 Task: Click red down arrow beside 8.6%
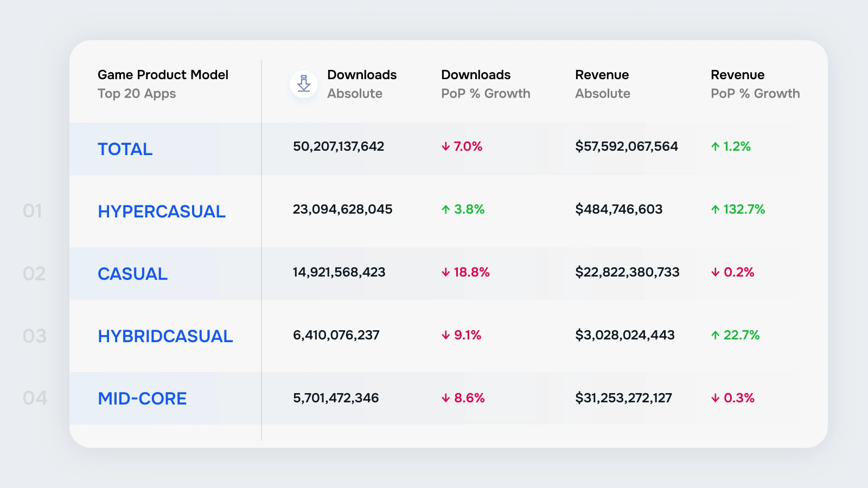click(445, 398)
